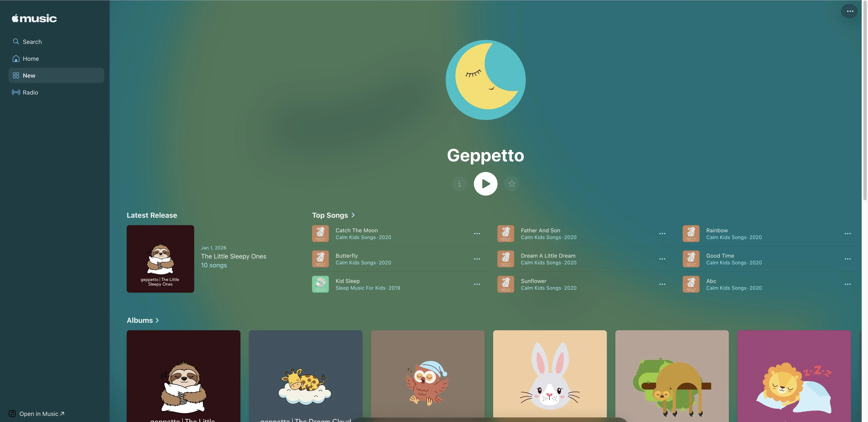Open more options for Butterfly

[x=477, y=259]
